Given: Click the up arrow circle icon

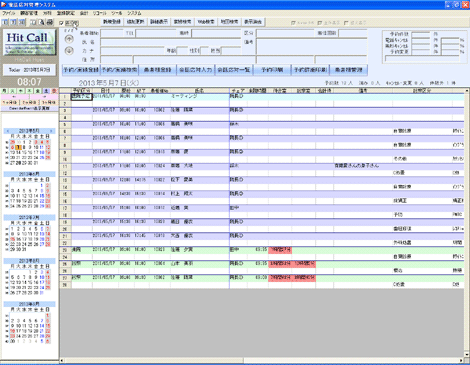Looking at the screenshot, I should click(69, 39).
